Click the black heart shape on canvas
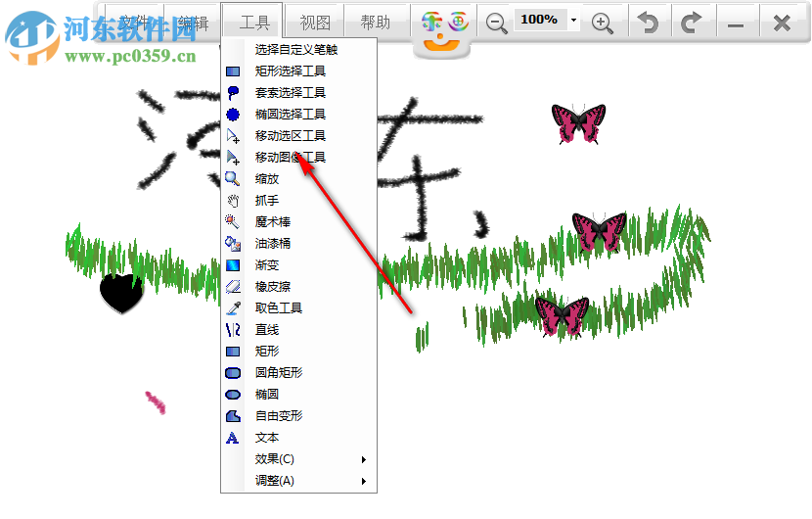812x519 pixels. coord(121,294)
